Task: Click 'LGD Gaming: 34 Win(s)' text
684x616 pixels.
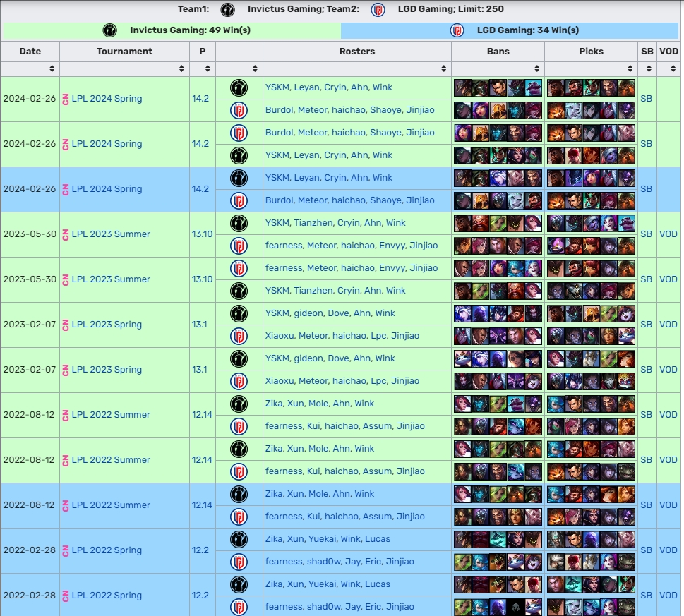Action: pos(528,30)
